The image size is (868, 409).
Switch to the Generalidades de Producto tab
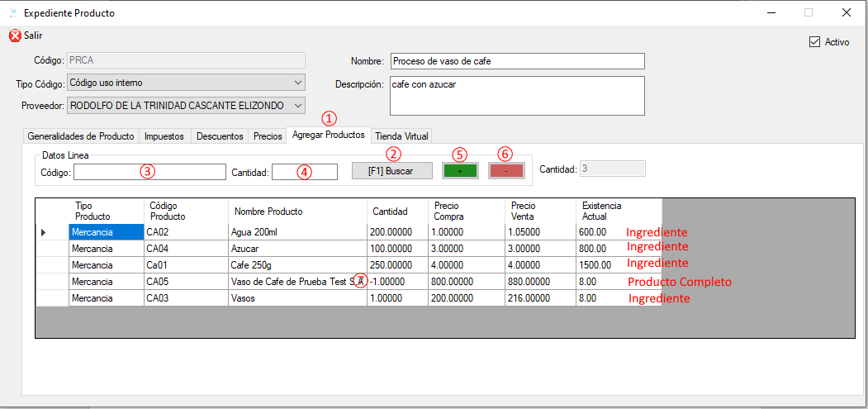click(81, 136)
